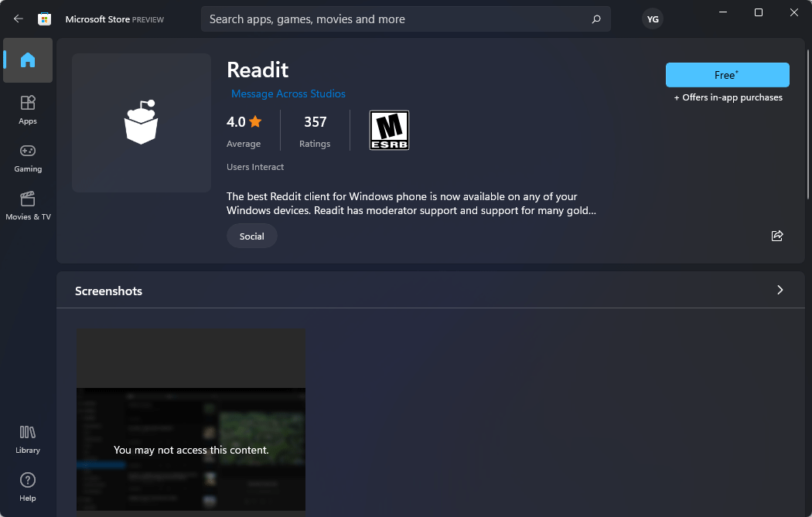Open the Gaming section
This screenshot has height=517, width=812.
pos(28,158)
